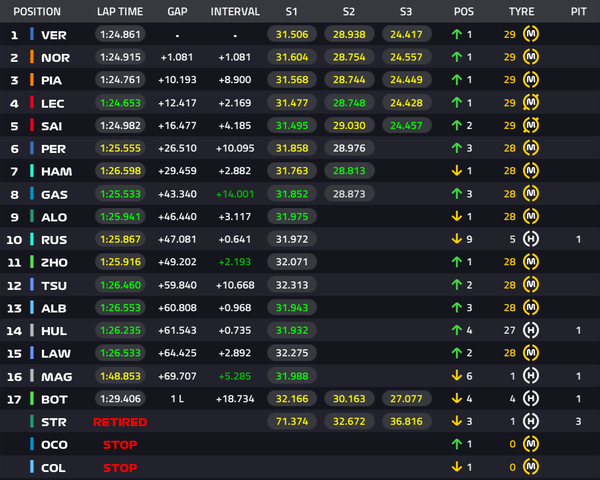Click the down arrow for MAG
This screenshot has width=600, height=480.
(x=457, y=376)
